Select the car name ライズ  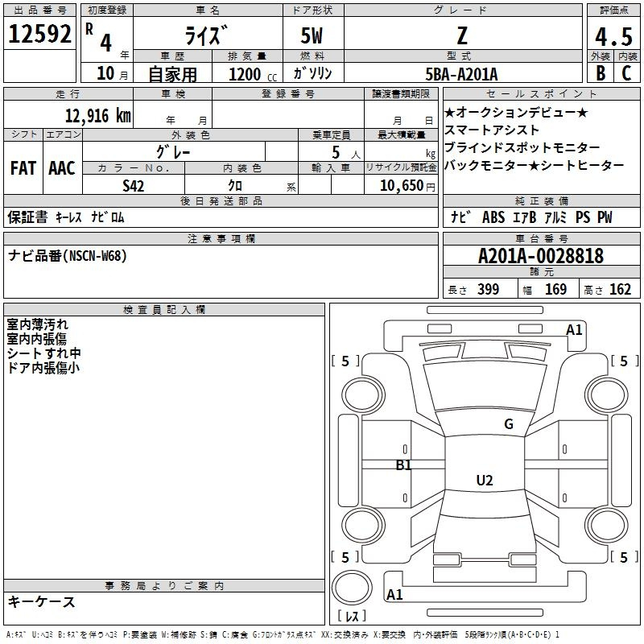point(206,35)
